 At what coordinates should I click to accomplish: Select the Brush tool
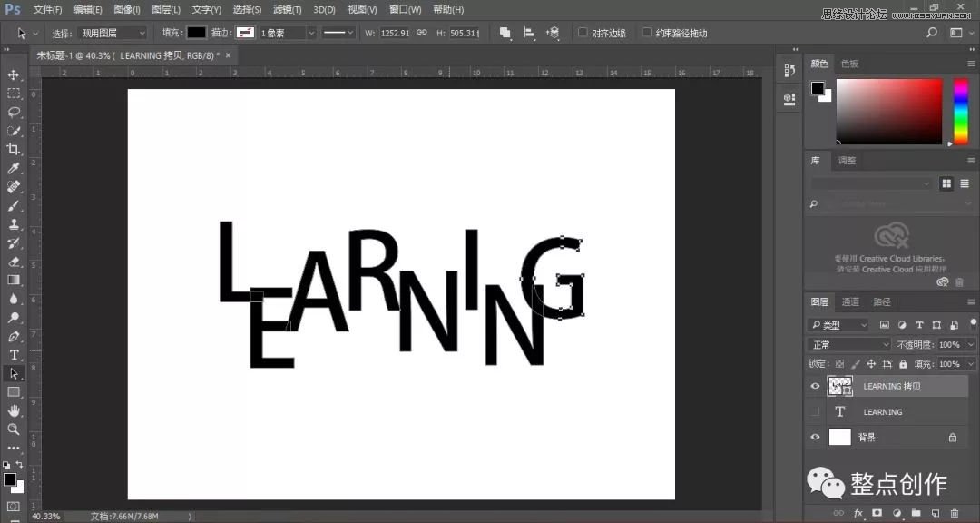pyautogui.click(x=13, y=205)
